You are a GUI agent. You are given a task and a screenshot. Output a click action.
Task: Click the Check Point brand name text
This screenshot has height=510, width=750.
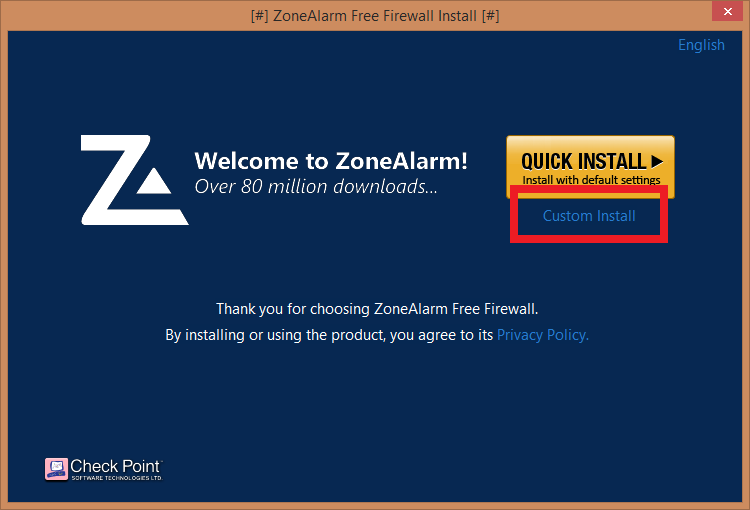pos(115,466)
